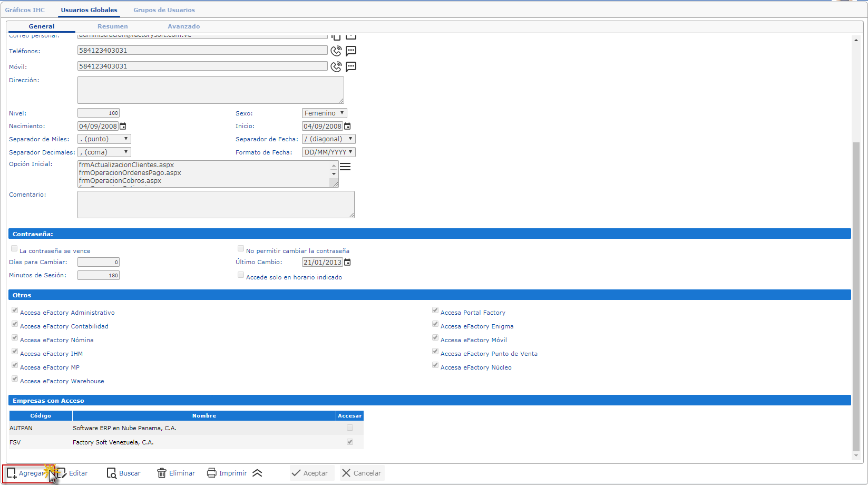Click the call icon beside Teléfonos
This screenshot has height=485, width=868.
[x=336, y=51]
